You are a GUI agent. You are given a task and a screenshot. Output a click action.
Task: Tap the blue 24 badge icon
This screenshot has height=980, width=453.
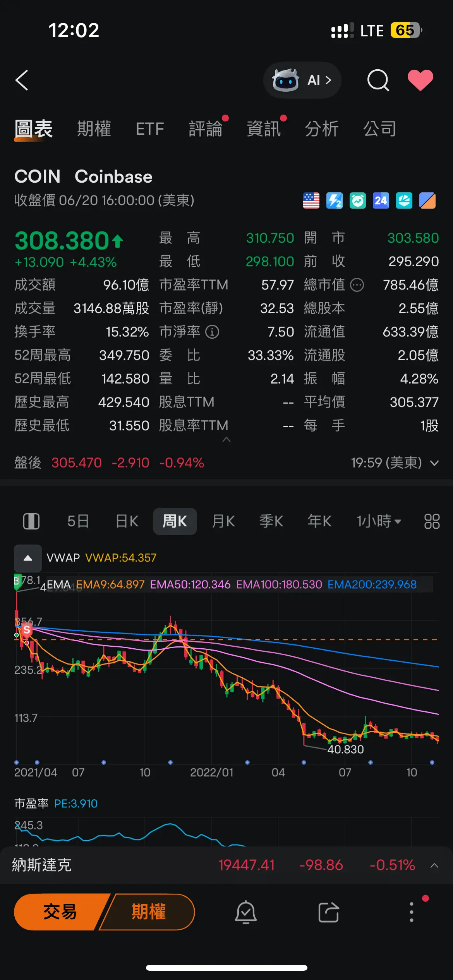coord(381,200)
